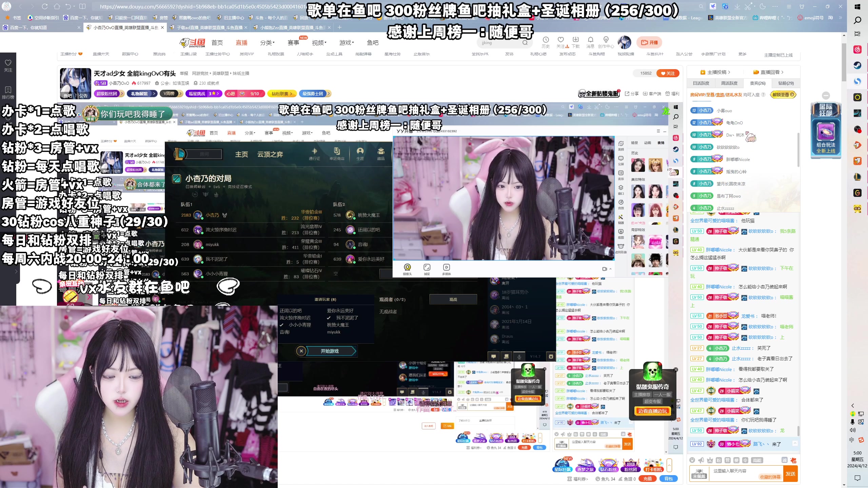Open the 星际狂飙 activity icon
Screen dimensions: 868x488
(x=563, y=465)
